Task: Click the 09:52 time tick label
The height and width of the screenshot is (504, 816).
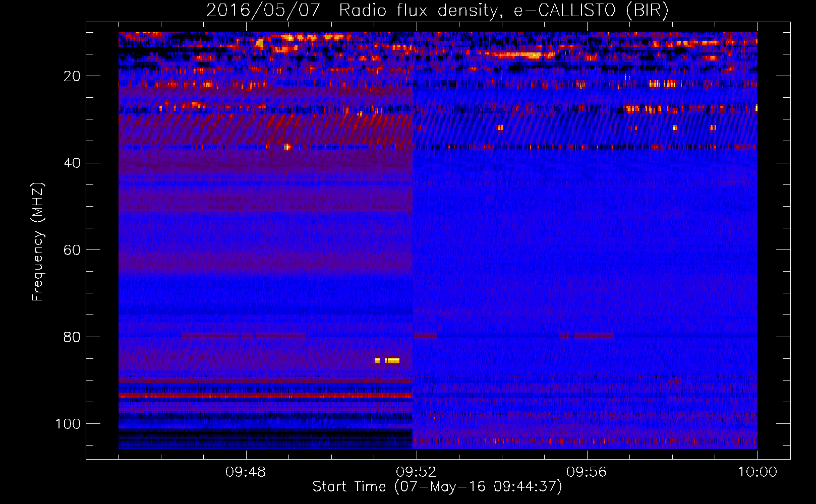Action: pos(417,472)
